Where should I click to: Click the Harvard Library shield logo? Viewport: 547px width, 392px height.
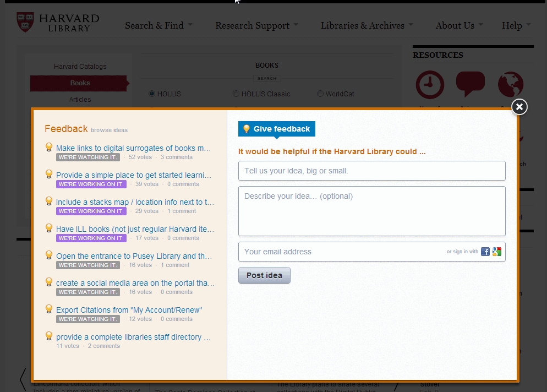(25, 22)
